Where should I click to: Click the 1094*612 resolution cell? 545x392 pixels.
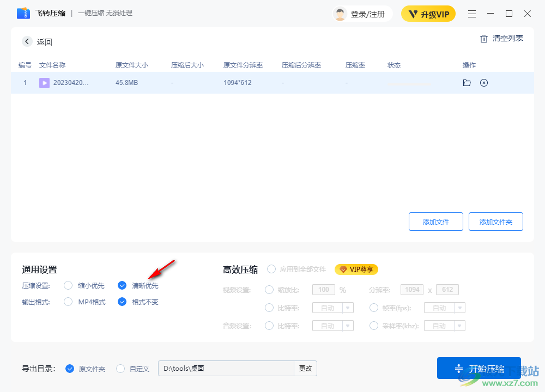click(238, 83)
